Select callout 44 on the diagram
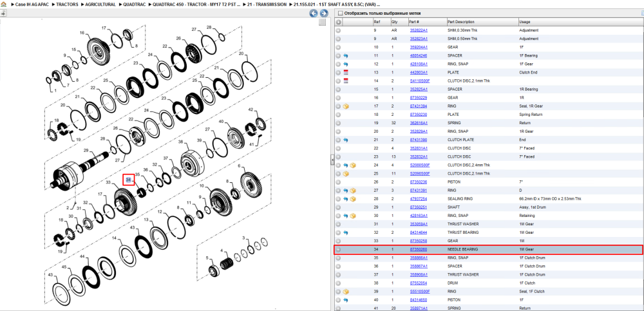The width and height of the screenshot is (644, 311). click(x=82, y=256)
